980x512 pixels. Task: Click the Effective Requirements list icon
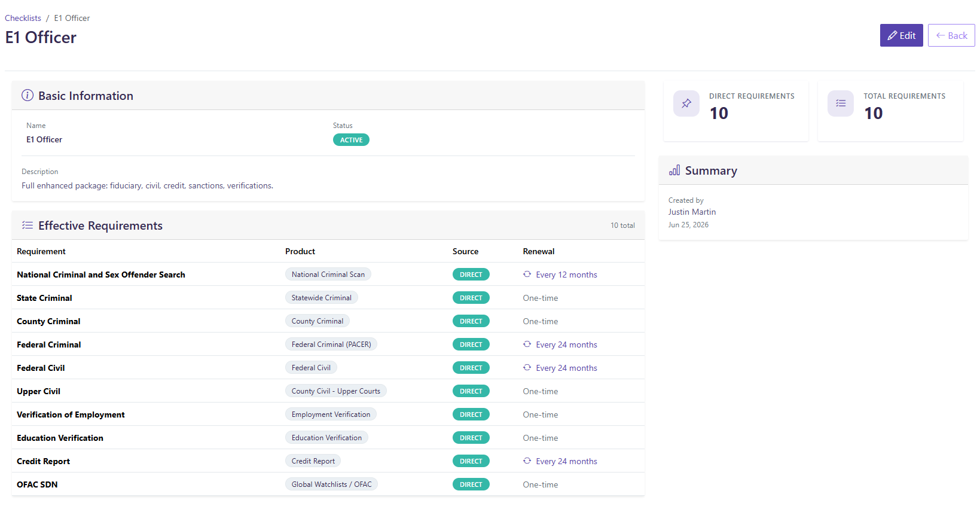[x=28, y=225]
